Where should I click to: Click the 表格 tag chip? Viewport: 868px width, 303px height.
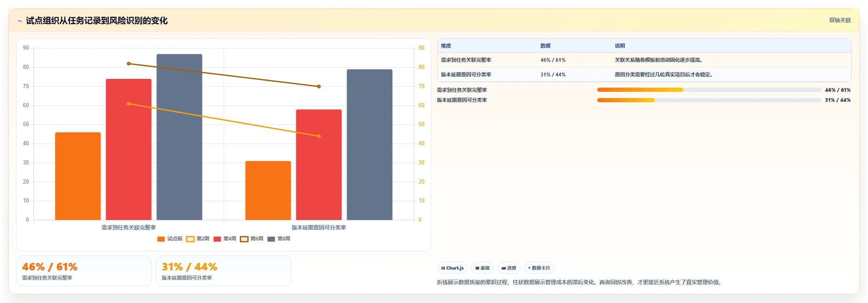coord(483,268)
